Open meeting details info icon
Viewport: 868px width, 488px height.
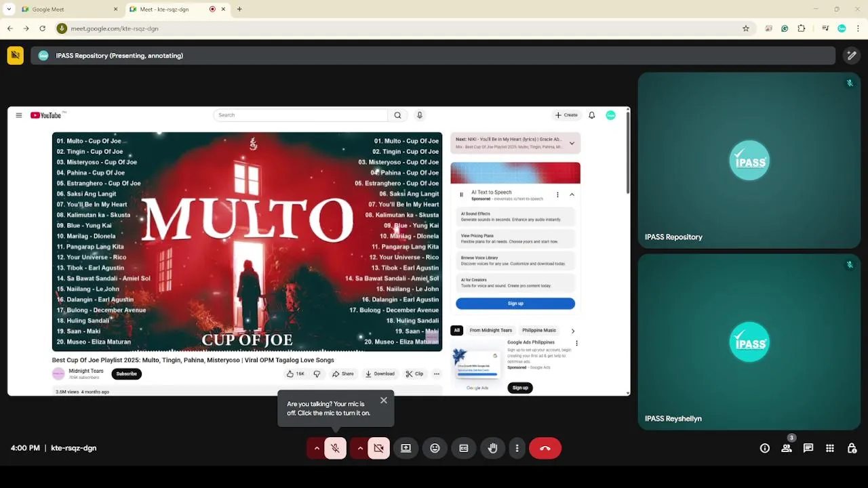(765, 448)
